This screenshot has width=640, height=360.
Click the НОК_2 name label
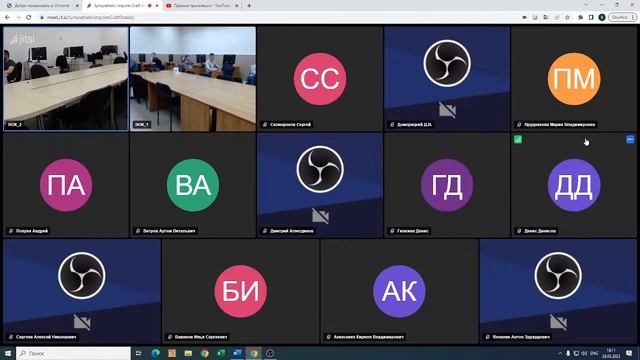pos(15,124)
